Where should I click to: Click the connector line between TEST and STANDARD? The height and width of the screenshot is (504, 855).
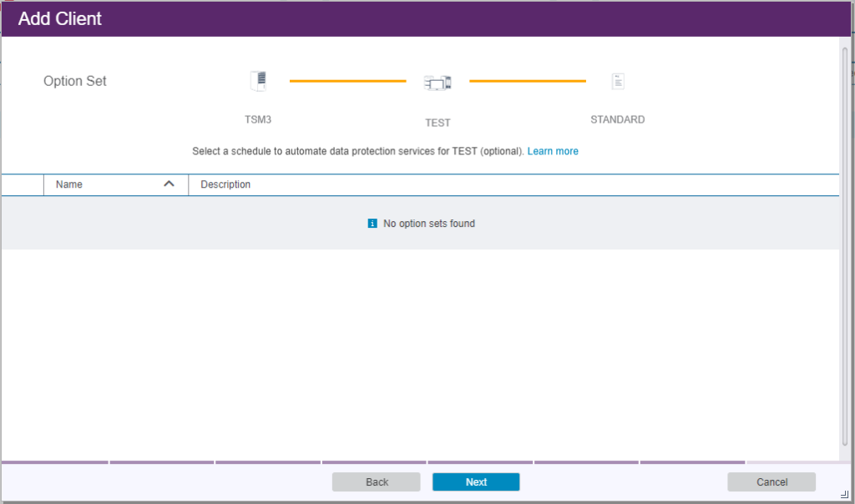point(528,82)
